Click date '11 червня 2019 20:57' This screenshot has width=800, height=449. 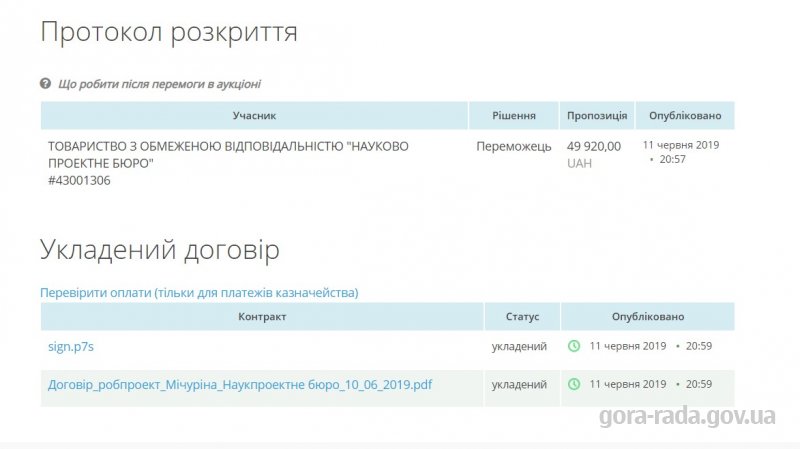681,152
